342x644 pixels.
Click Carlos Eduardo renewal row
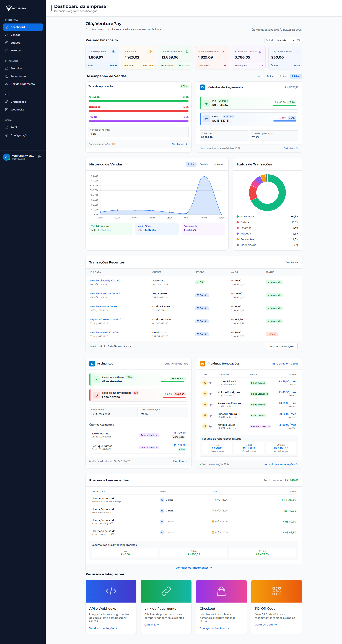pyautogui.click(x=249, y=383)
